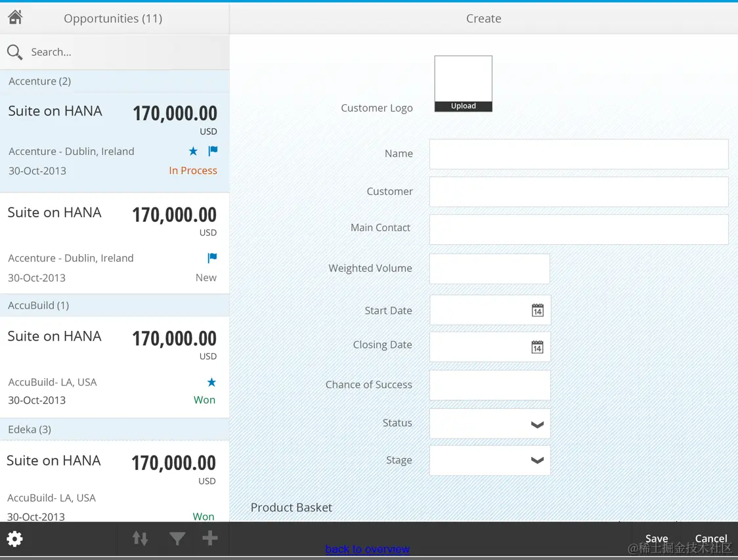Toggle flag on the New opportunity
738x560 pixels.
(x=212, y=258)
